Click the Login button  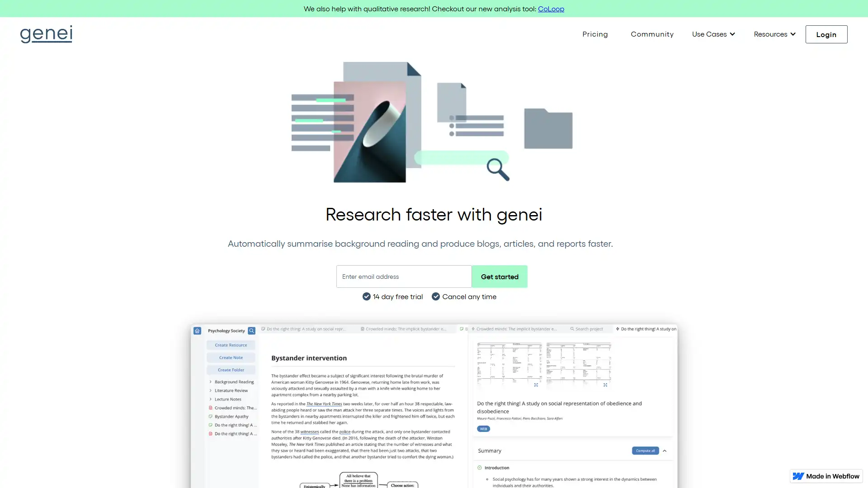pos(826,34)
